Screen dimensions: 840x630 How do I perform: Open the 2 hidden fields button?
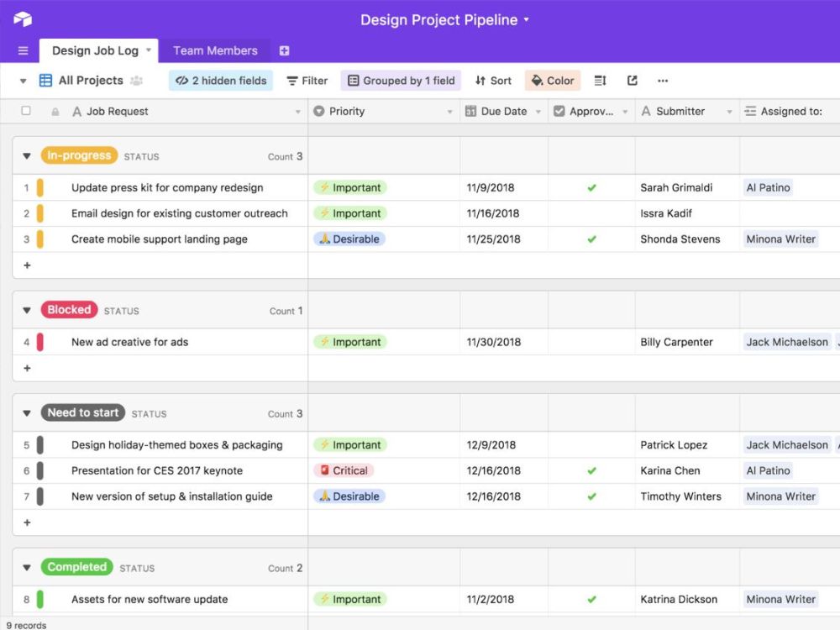point(221,81)
